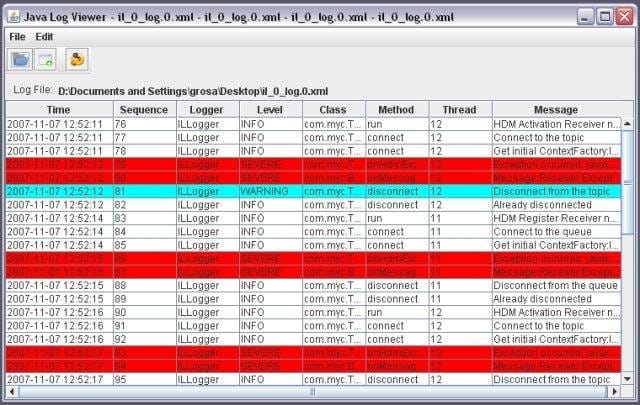The image size is (640, 405).
Task: Select sequence cell 89
Action: 144,299
